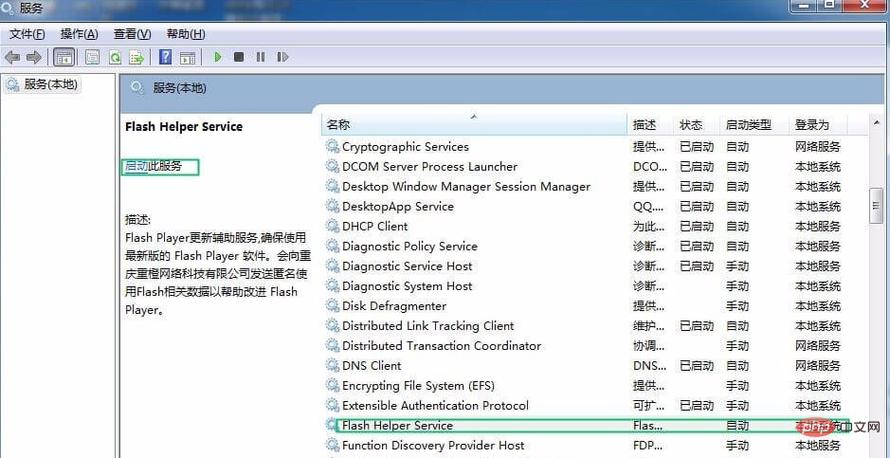890x458 pixels.
Task: Select the Disk Defragmenter service
Action: [x=585, y=306]
